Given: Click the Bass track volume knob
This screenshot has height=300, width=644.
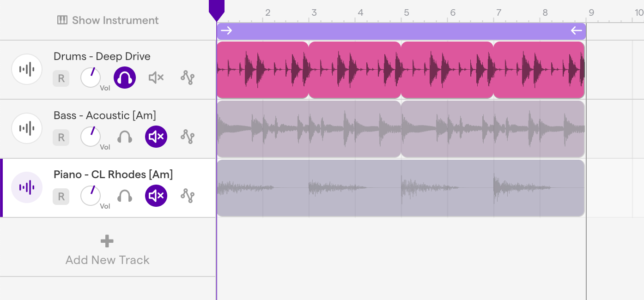Looking at the screenshot, I should click(x=91, y=137).
